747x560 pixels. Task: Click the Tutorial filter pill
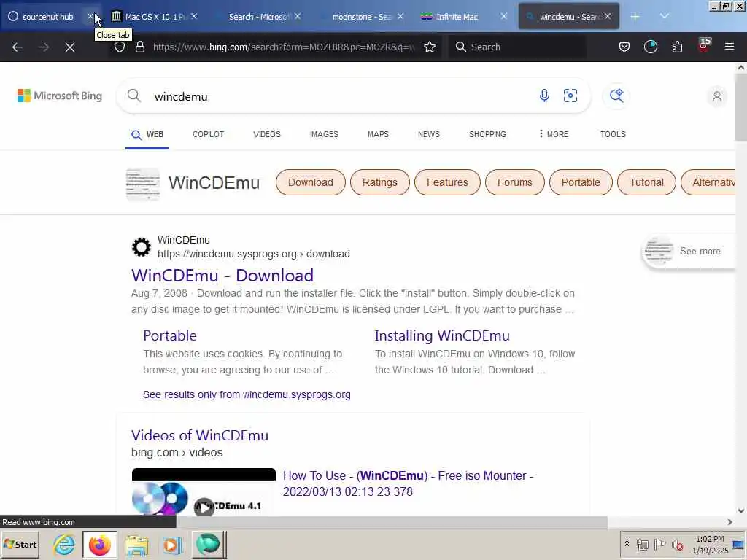(x=646, y=182)
